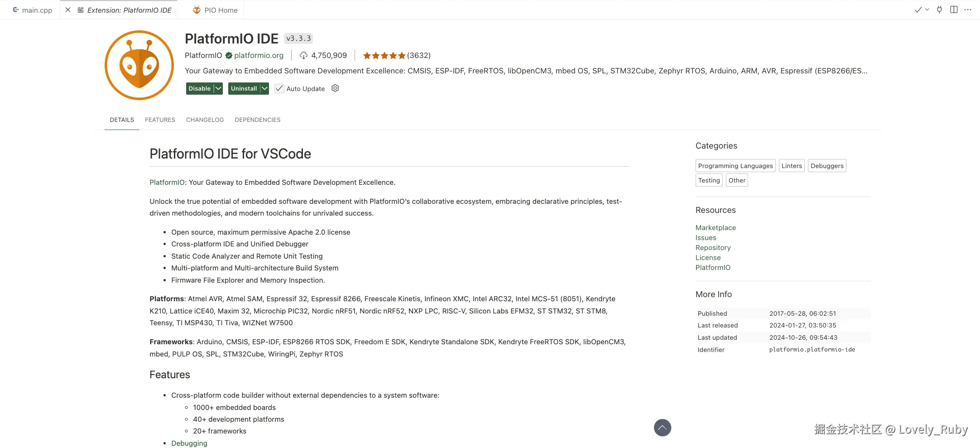Image resolution: width=980 pixels, height=448 pixels.
Task: Expand the Uninstall button dropdown arrow
Action: pyautogui.click(x=264, y=88)
